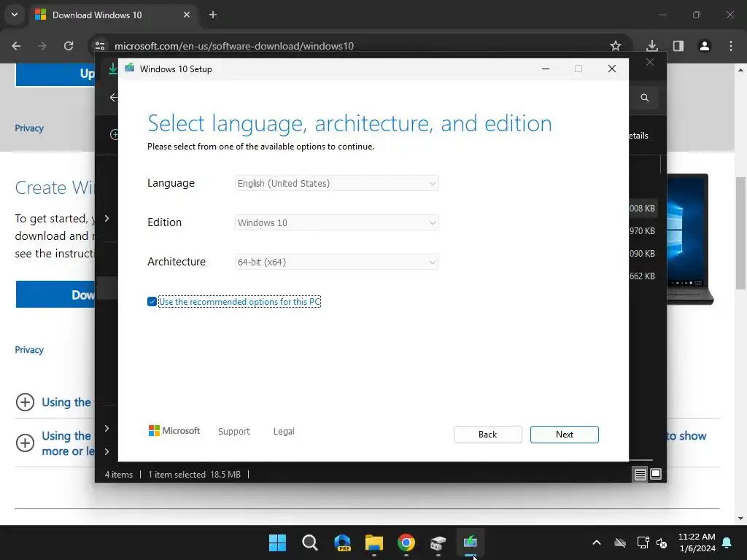Viewport: 747px width, 560px height.
Task: Click scrollbar down arrow on the webpage
Action: click(x=740, y=518)
